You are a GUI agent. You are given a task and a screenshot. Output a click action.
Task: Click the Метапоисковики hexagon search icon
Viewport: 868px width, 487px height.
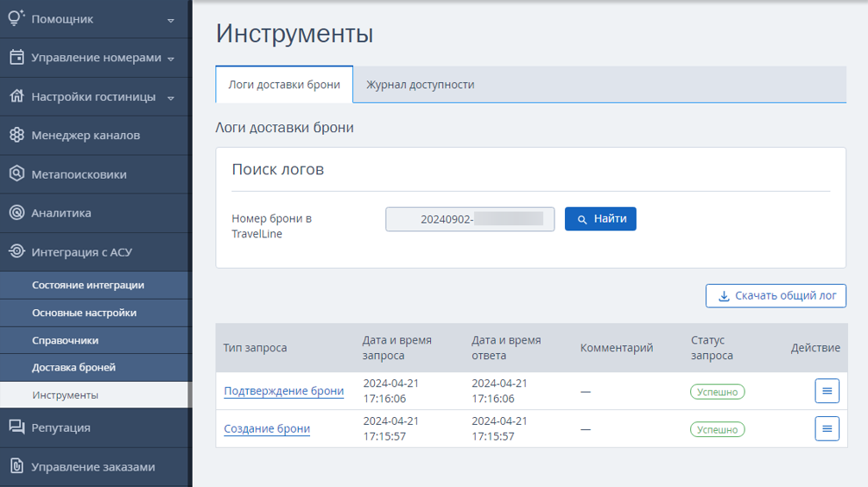click(16, 174)
